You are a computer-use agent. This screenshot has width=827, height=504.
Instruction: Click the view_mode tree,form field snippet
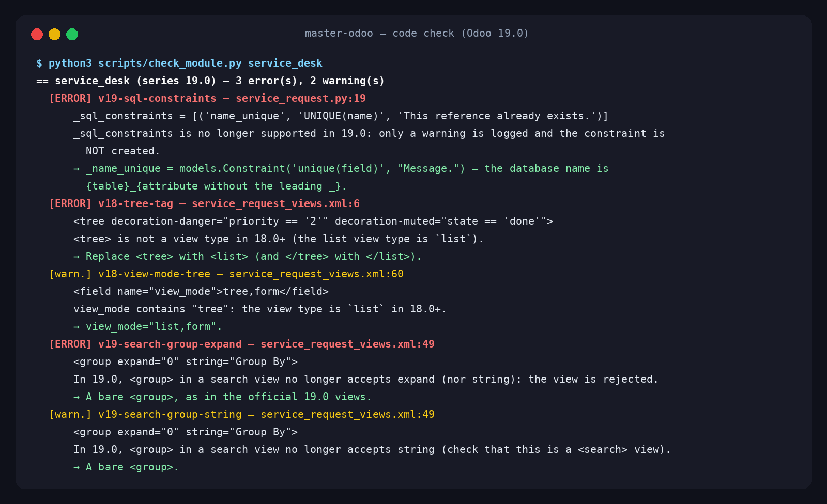click(x=201, y=292)
